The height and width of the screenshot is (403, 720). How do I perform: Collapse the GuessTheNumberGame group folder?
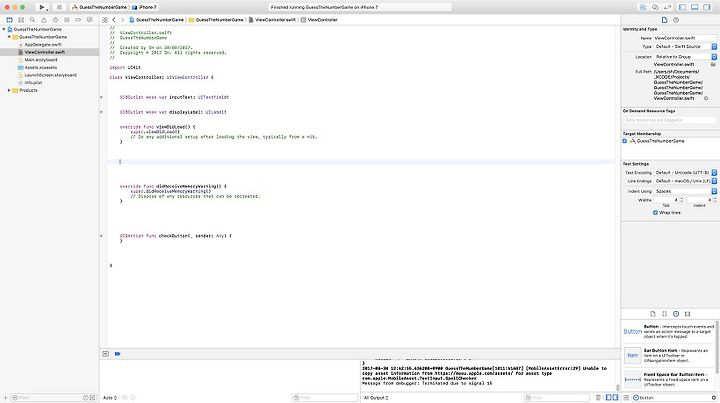click(x=9, y=37)
